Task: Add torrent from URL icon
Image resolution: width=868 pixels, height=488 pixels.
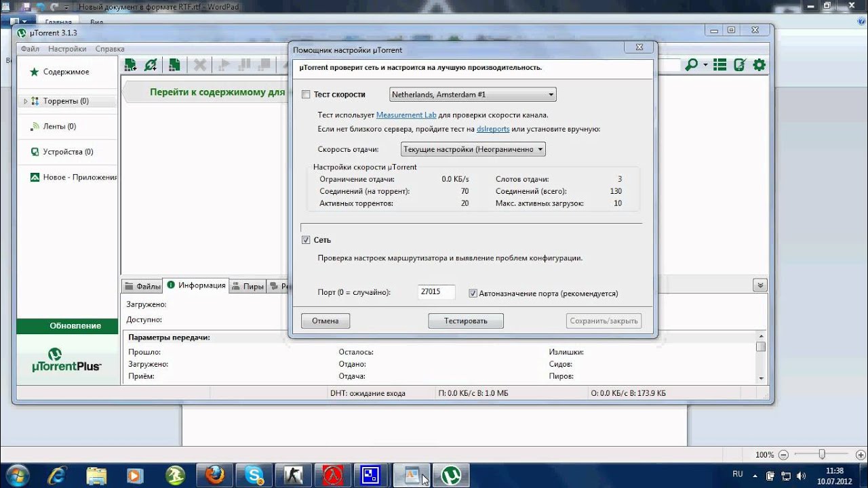Action: click(x=151, y=65)
